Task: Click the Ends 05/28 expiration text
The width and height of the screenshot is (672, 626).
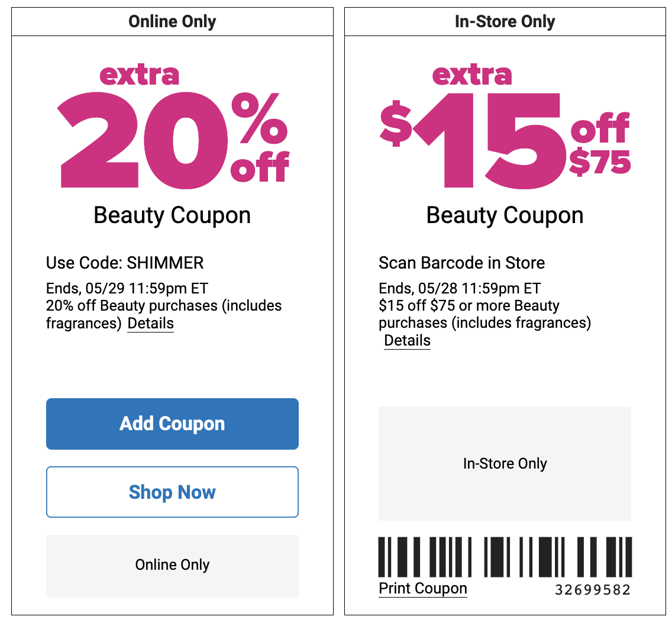Action: point(460,289)
